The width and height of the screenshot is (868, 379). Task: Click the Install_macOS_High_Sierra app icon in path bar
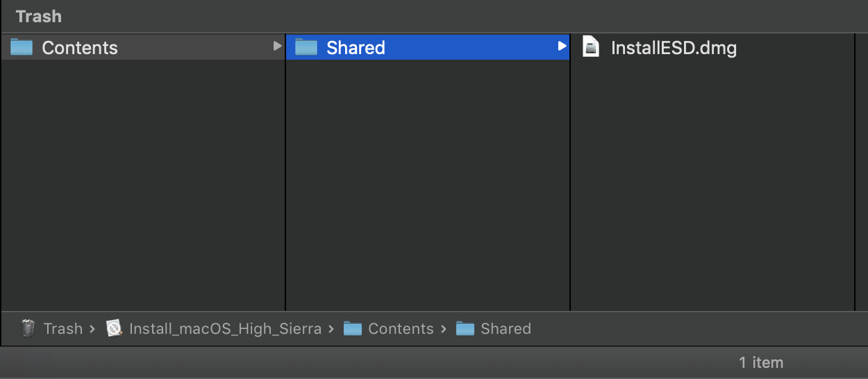[115, 328]
